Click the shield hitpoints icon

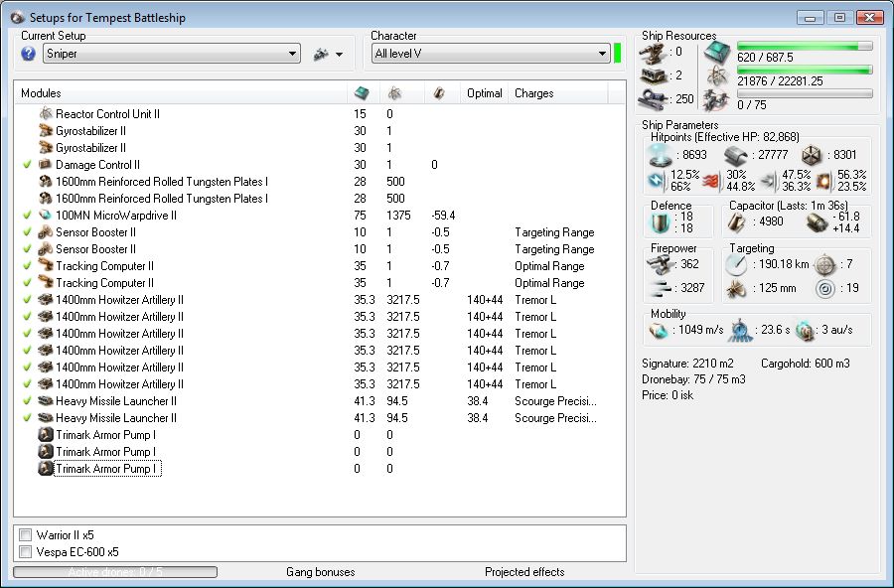tap(661, 155)
